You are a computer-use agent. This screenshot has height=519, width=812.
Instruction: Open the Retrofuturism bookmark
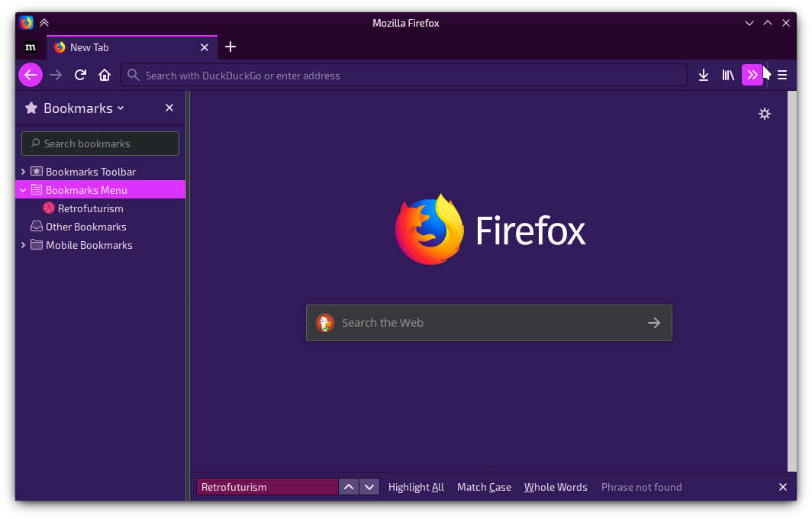(101, 208)
